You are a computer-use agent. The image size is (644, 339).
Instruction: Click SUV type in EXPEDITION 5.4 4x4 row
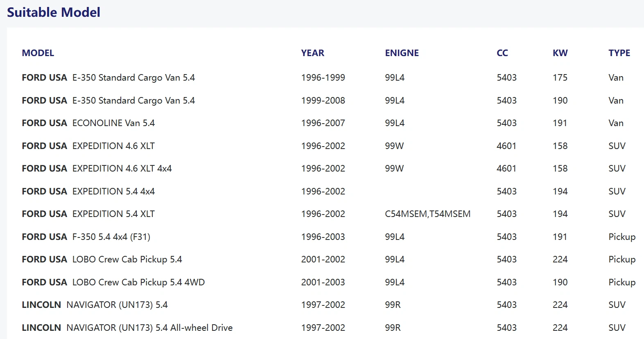(617, 191)
